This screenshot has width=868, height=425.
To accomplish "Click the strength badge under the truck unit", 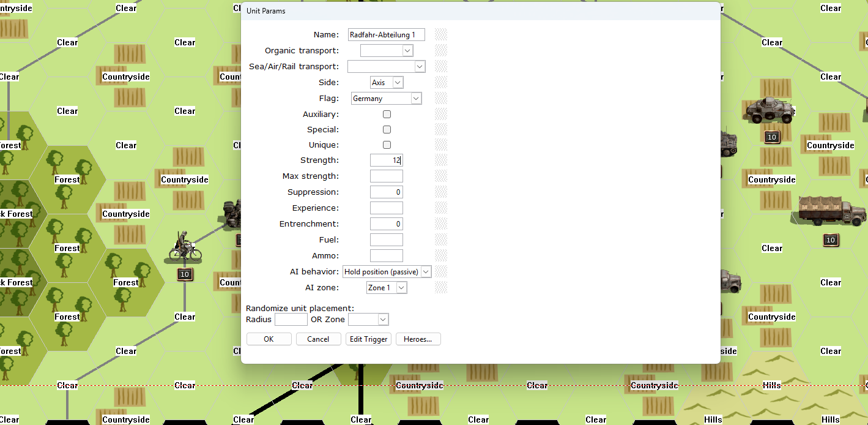I will point(830,240).
